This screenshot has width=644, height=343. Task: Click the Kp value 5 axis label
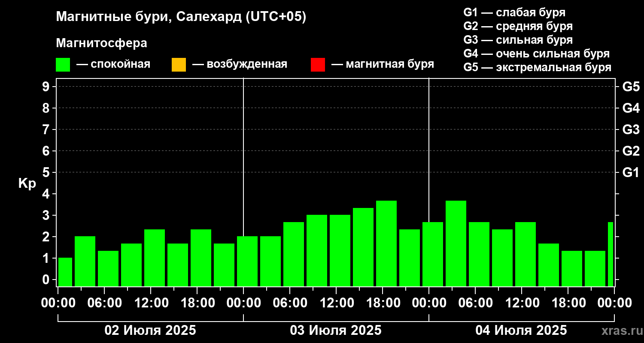(47, 173)
